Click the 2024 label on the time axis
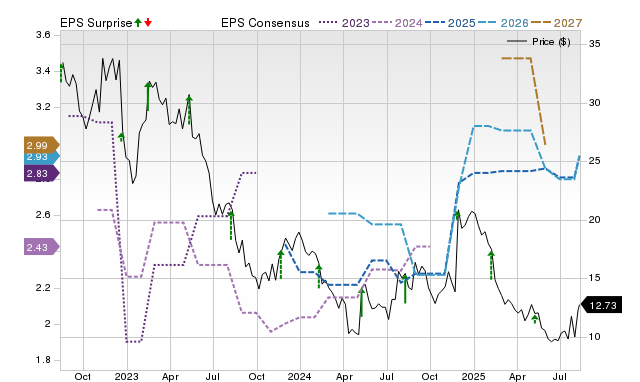The height and width of the screenshot is (382, 640). coord(300,376)
